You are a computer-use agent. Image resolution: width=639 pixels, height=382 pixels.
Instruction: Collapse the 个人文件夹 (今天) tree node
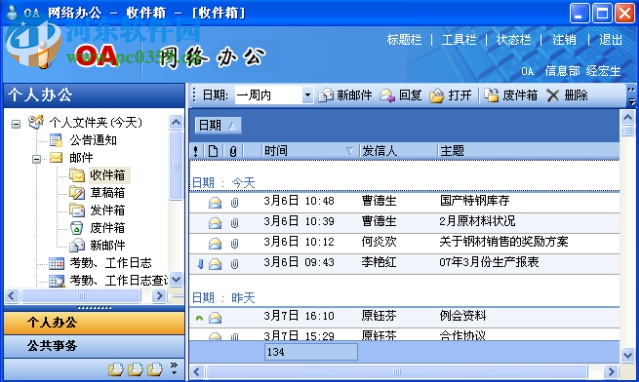click(16, 124)
